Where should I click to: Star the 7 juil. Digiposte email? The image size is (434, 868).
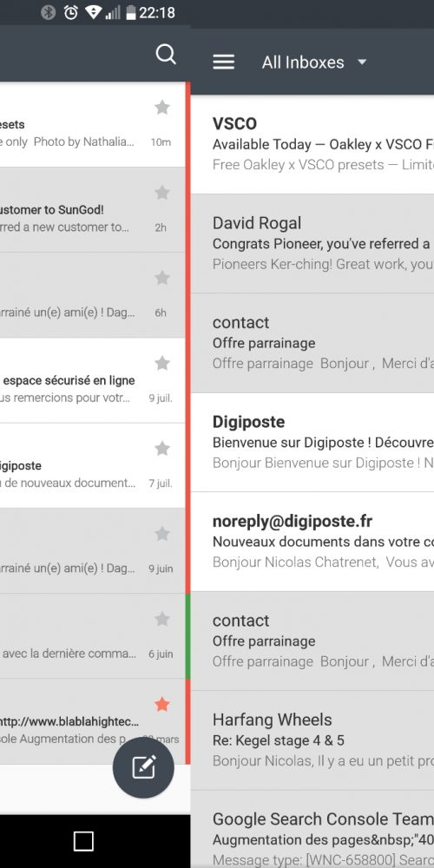point(162,448)
